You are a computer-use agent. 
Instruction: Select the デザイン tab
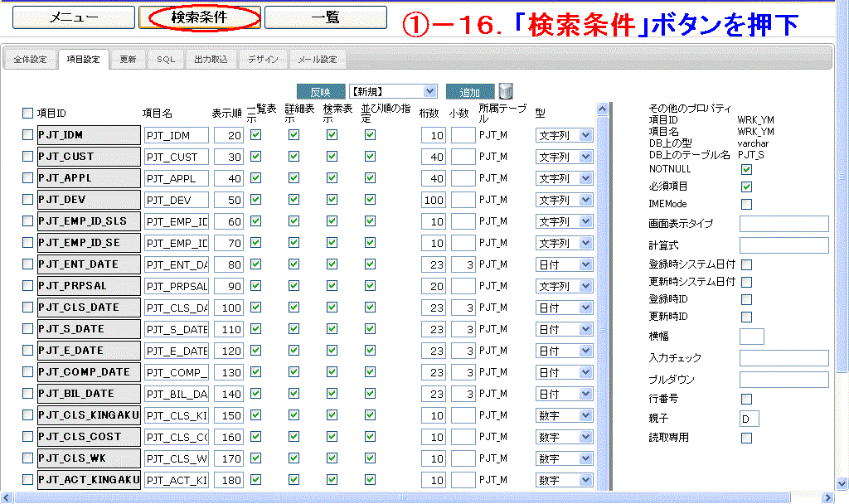click(263, 60)
